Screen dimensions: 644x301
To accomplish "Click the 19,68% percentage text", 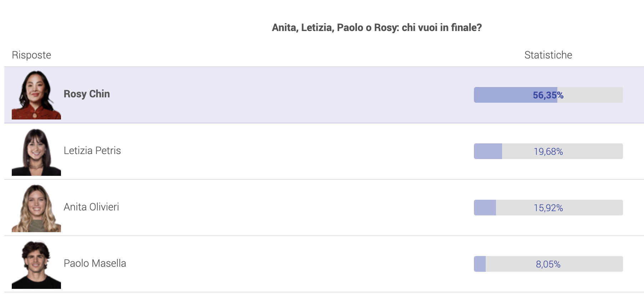I will coord(548,152).
